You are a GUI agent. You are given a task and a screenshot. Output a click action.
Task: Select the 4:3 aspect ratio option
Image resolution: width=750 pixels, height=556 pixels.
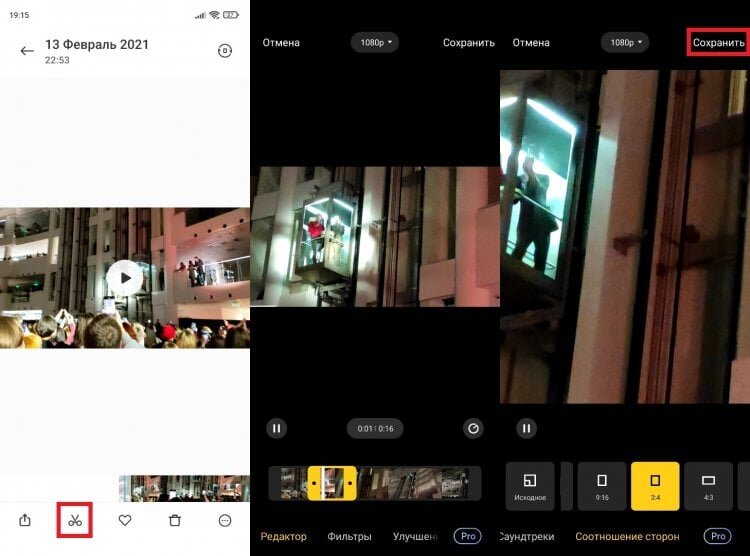click(x=708, y=486)
